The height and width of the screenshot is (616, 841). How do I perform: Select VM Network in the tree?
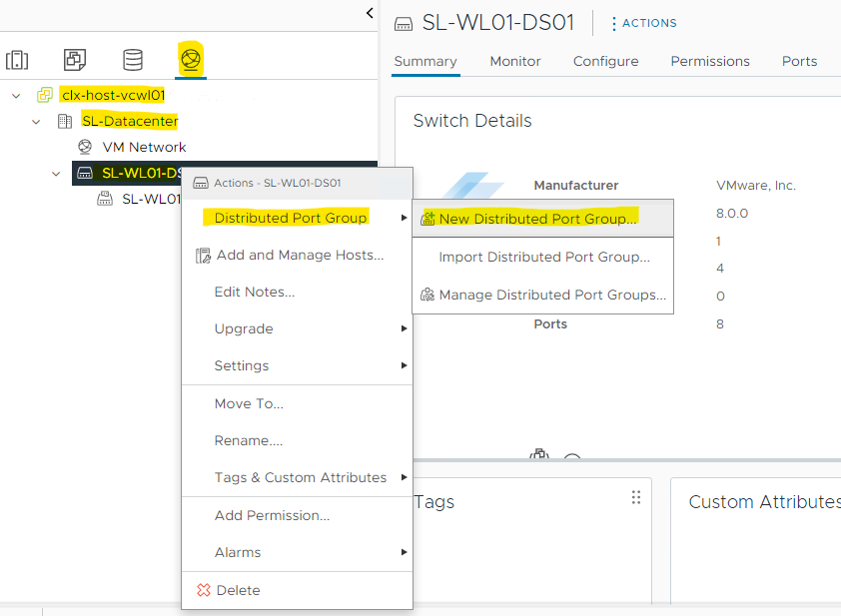pyautogui.click(x=144, y=147)
